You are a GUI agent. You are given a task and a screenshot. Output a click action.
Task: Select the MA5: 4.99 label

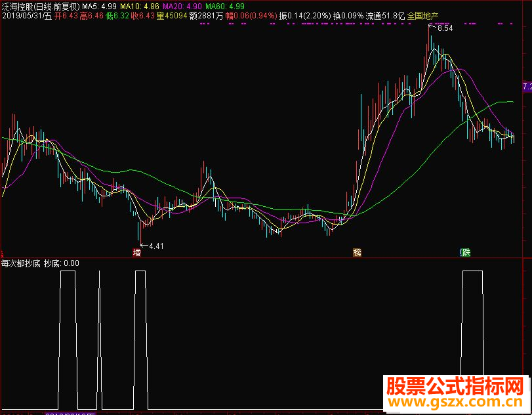(x=100, y=6)
